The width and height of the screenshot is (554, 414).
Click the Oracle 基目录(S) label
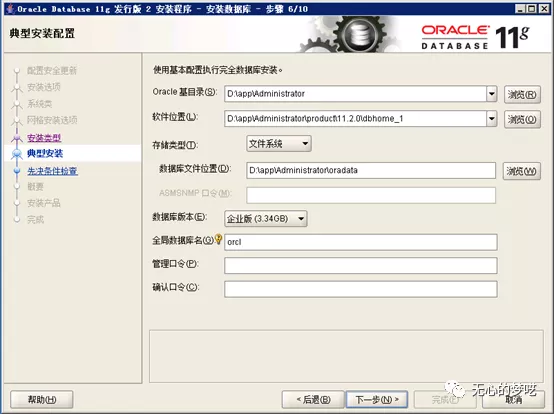coord(185,92)
